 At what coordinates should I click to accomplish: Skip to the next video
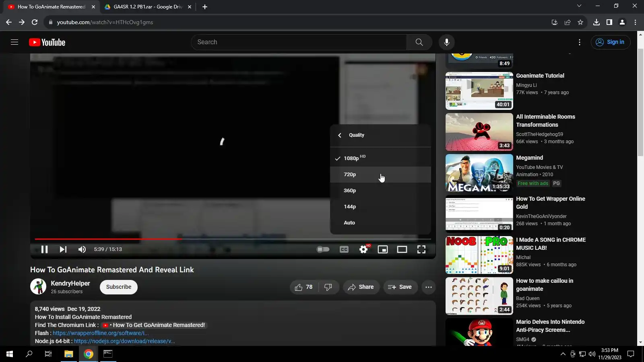[x=63, y=249]
